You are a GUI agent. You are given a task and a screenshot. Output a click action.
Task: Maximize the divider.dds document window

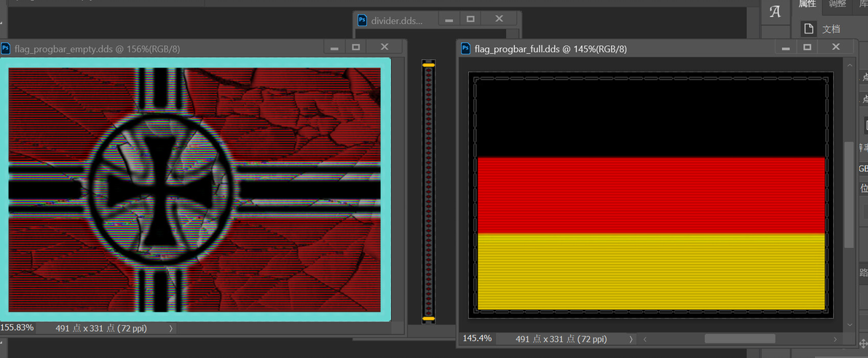[470, 19]
